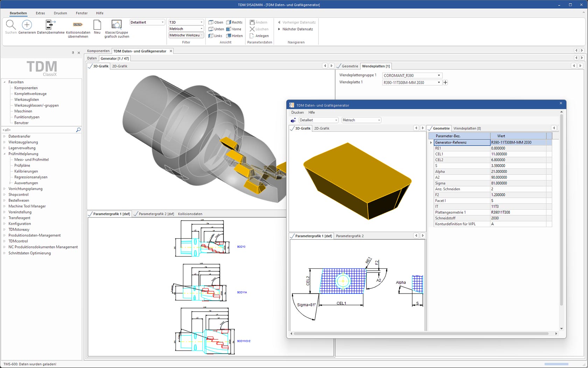This screenshot has height=368, width=588.
Task: Select Komplettwerkzeuge in Favoriten
Action: pos(30,94)
